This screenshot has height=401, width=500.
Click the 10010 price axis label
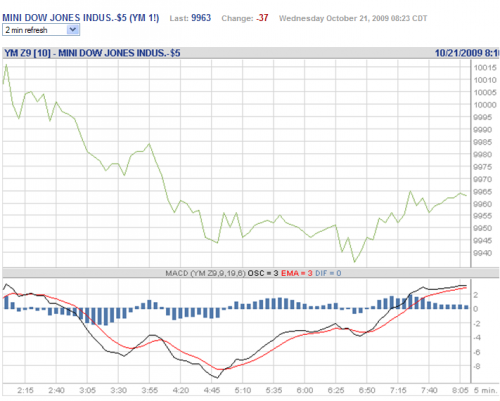[x=485, y=80]
